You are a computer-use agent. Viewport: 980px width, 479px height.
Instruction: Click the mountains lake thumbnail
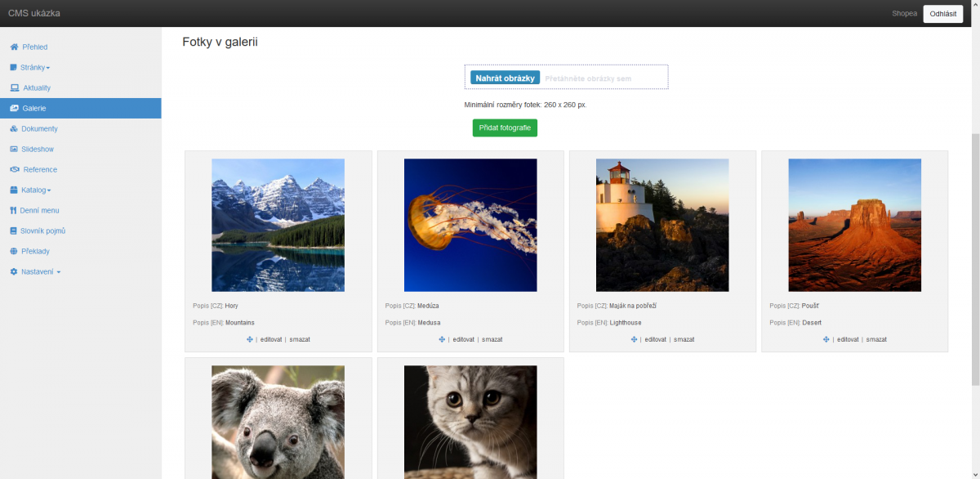[x=278, y=225]
